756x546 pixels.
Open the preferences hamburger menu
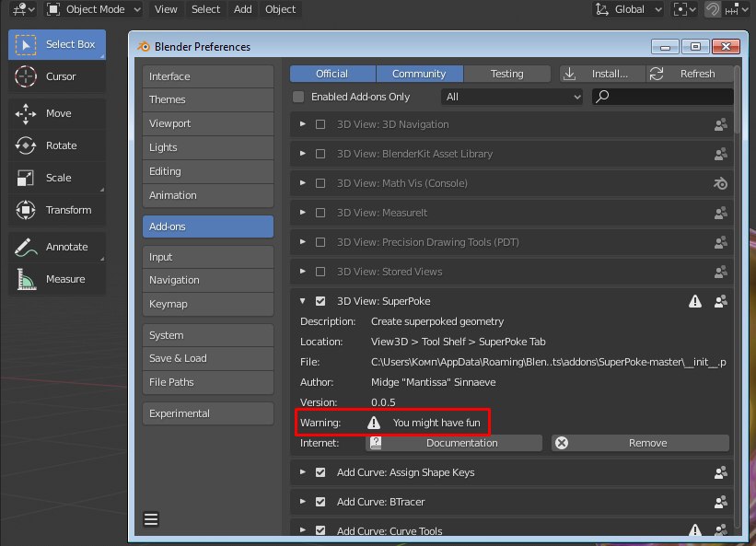click(151, 519)
